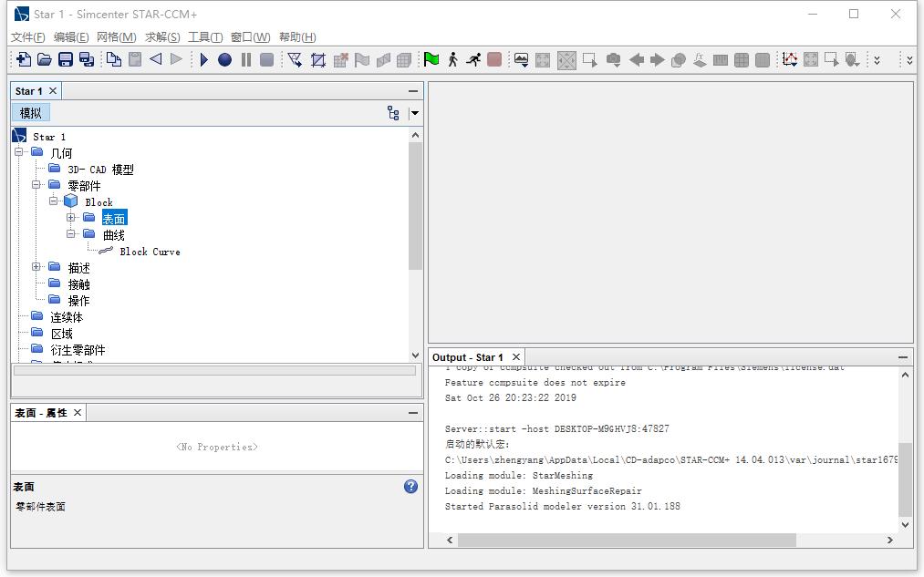Click the four-arrow view icon
This screenshot has width=924, height=577.
coord(566,60)
